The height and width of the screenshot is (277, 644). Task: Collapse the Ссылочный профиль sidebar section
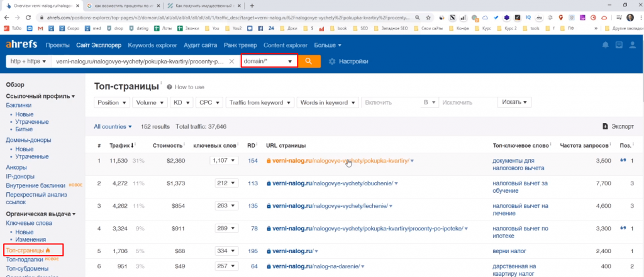40,96
